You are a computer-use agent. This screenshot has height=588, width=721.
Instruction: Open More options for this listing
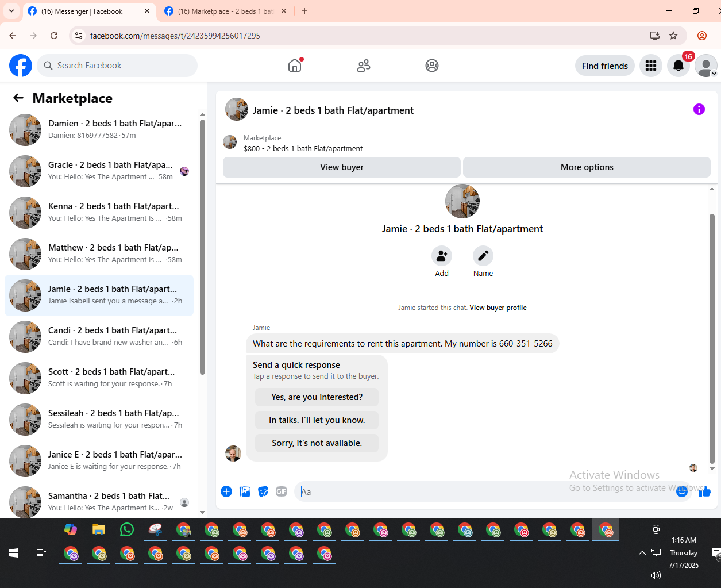(x=587, y=167)
